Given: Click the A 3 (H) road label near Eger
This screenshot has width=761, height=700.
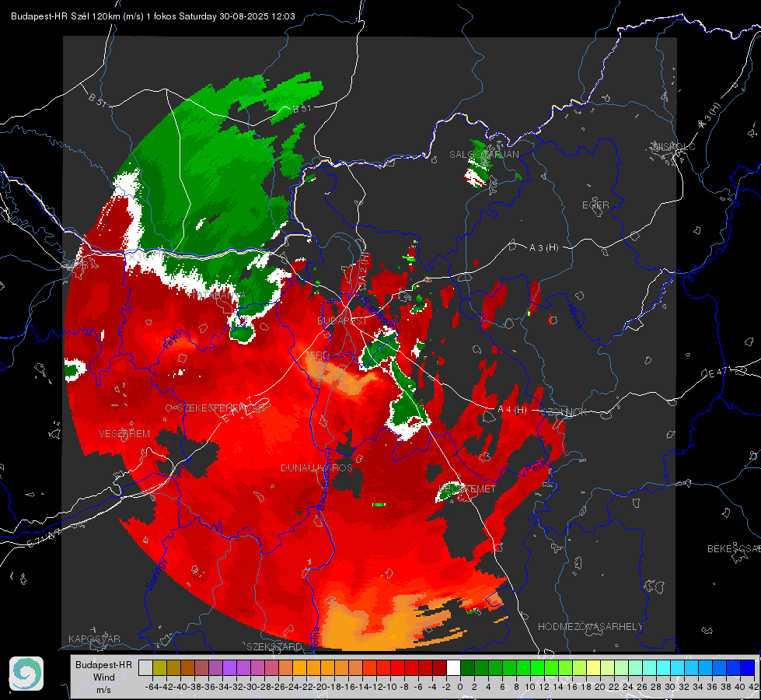Looking at the screenshot, I should click(x=543, y=248).
